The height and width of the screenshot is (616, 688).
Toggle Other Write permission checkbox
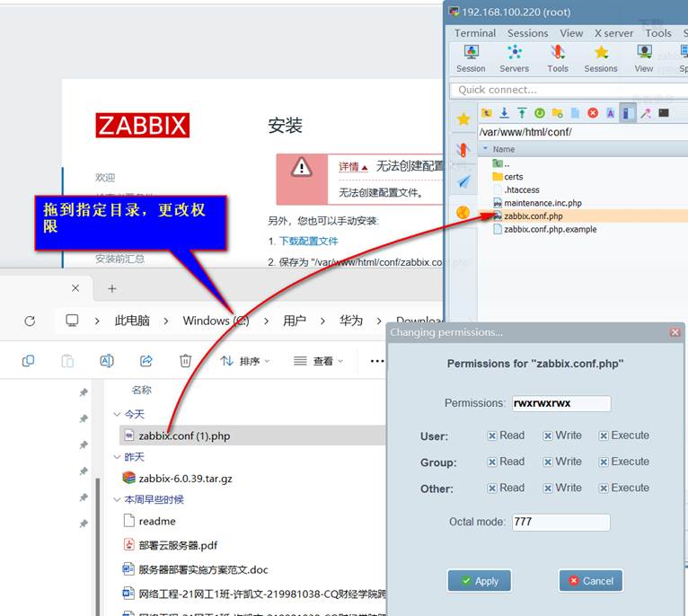click(548, 488)
